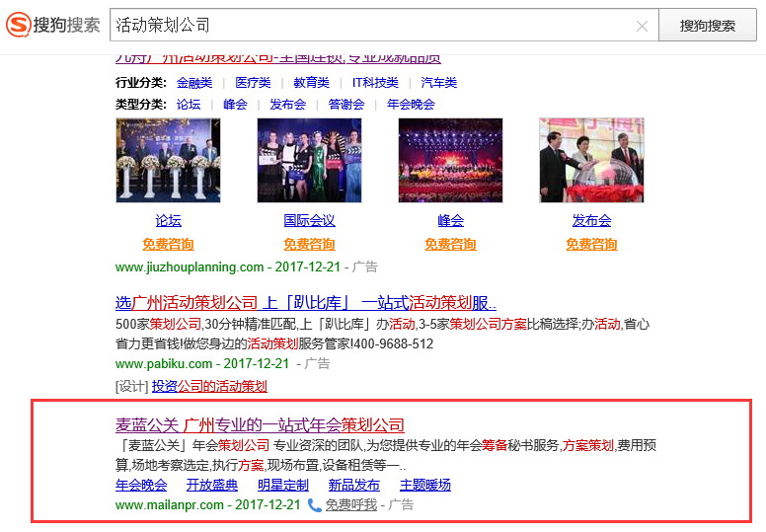Open the 主题暖场 sublink
Screen dimensions: 766x532
tap(425, 485)
